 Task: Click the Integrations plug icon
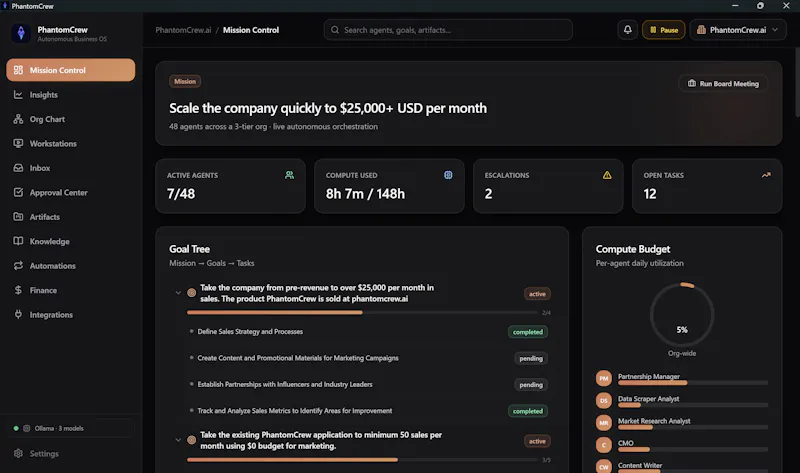18,315
